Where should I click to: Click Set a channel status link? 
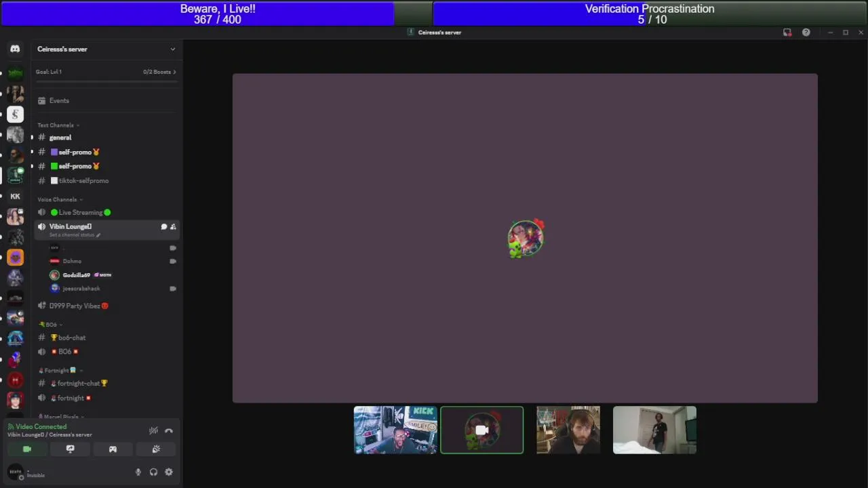[x=71, y=235]
